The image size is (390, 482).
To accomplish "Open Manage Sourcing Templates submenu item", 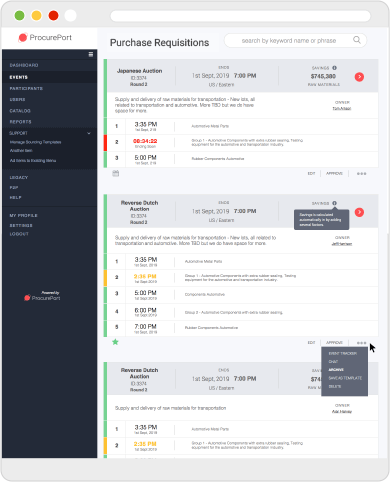I will pos(35,142).
